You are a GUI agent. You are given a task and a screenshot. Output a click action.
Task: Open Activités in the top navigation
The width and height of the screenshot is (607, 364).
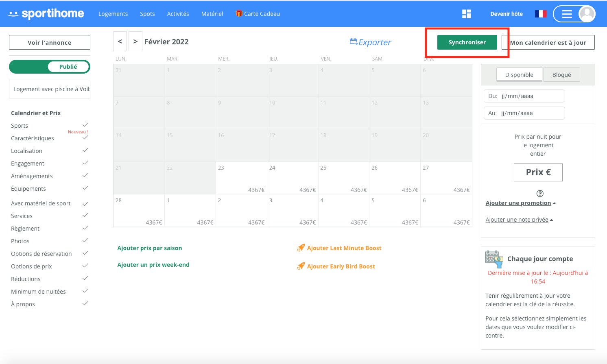pyautogui.click(x=178, y=14)
